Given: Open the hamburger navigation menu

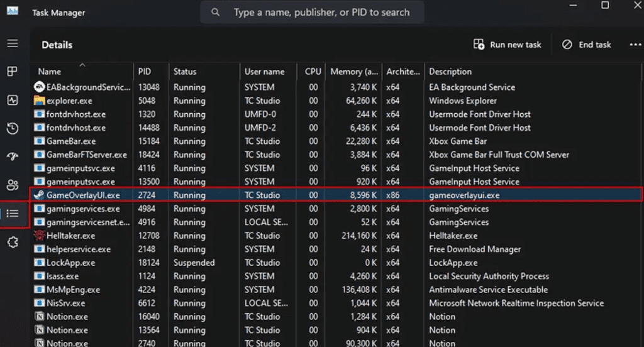Looking at the screenshot, I should click(x=12, y=44).
